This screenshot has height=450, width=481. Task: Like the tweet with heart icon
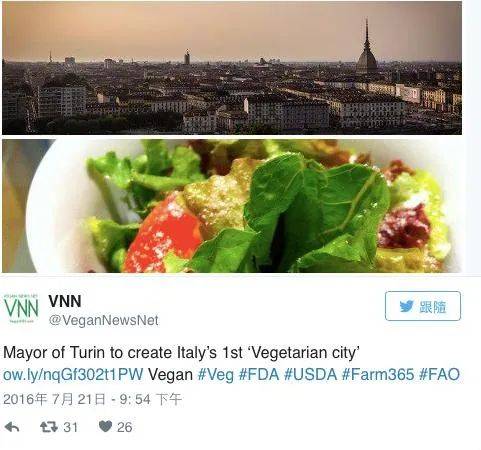click(105, 426)
